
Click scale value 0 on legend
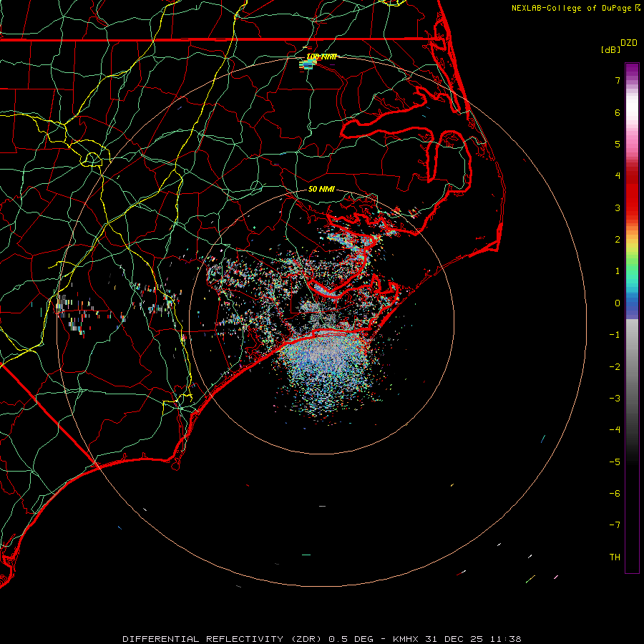click(x=618, y=303)
